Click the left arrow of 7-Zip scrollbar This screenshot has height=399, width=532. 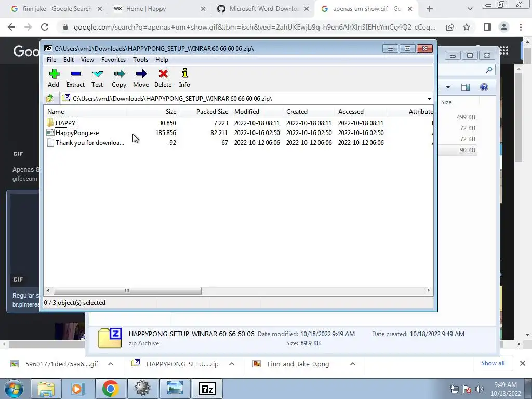click(48, 291)
